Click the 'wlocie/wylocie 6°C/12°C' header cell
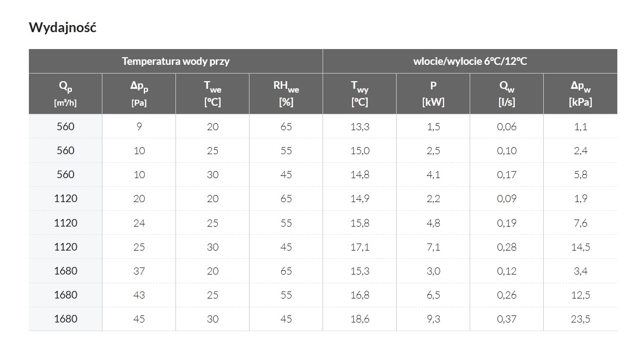This screenshot has width=644, height=353. [470, 61]
